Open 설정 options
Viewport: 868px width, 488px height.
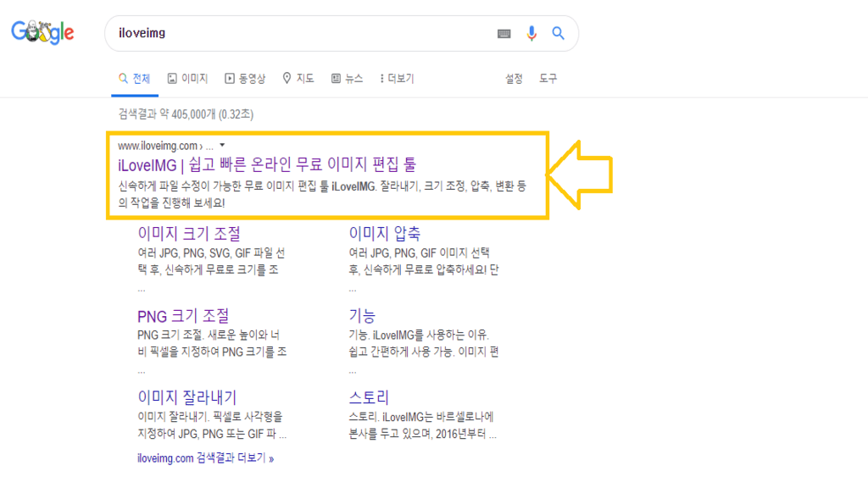click(514, 79)
